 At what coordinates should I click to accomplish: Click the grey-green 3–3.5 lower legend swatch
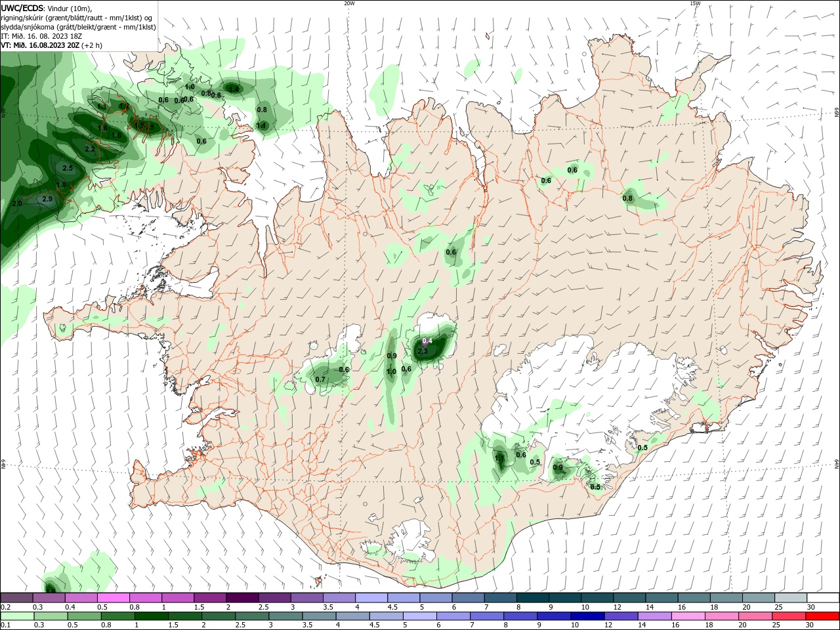[x=287, y=616]
